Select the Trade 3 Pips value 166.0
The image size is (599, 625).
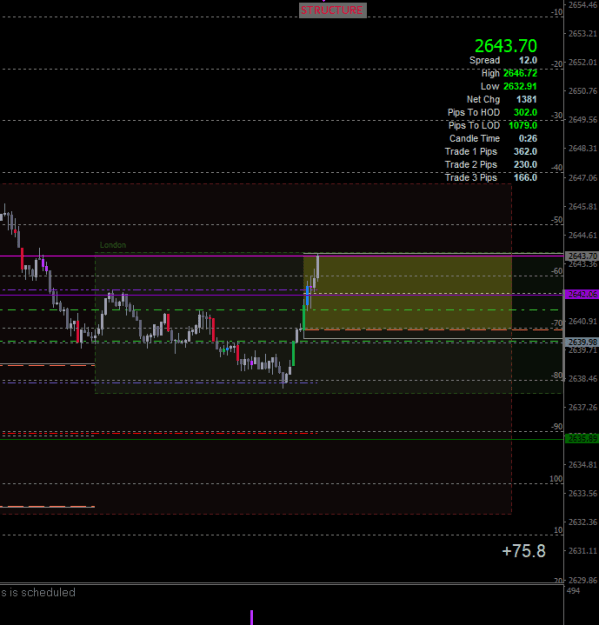[x=525, y=177]
